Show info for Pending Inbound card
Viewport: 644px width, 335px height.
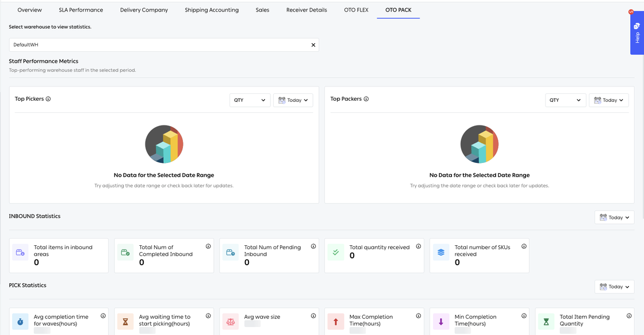tap(313, 246)
